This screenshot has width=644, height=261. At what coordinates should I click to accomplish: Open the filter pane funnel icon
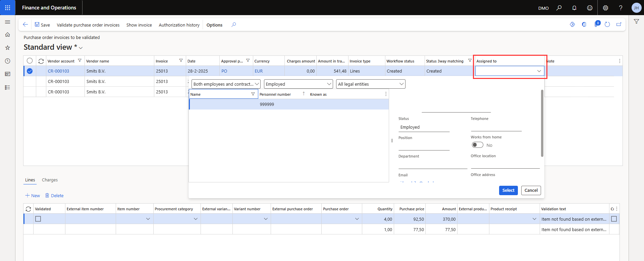(636, 21)
